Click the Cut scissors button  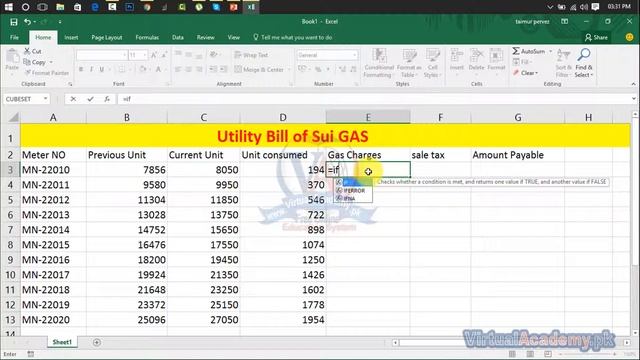coord(33,51)
